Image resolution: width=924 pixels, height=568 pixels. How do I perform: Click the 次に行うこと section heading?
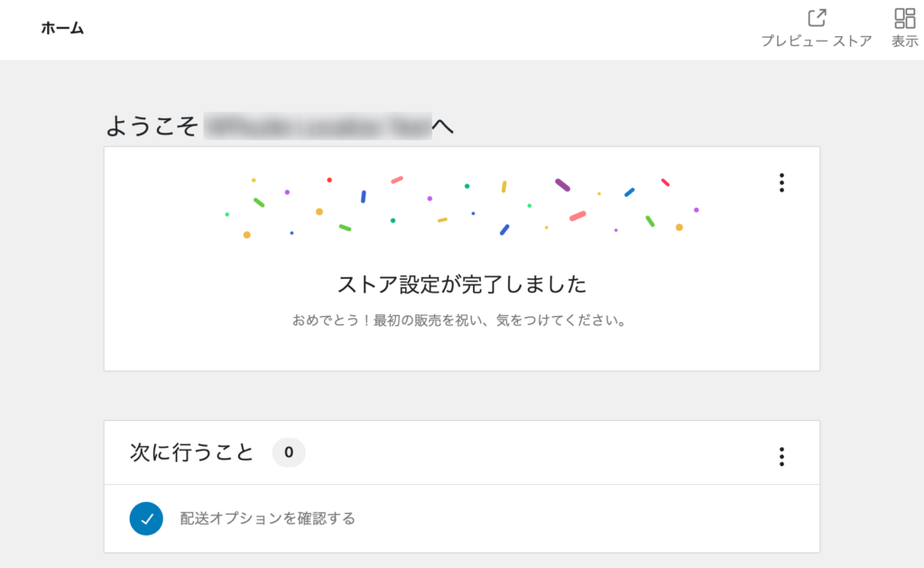[192, 452]
